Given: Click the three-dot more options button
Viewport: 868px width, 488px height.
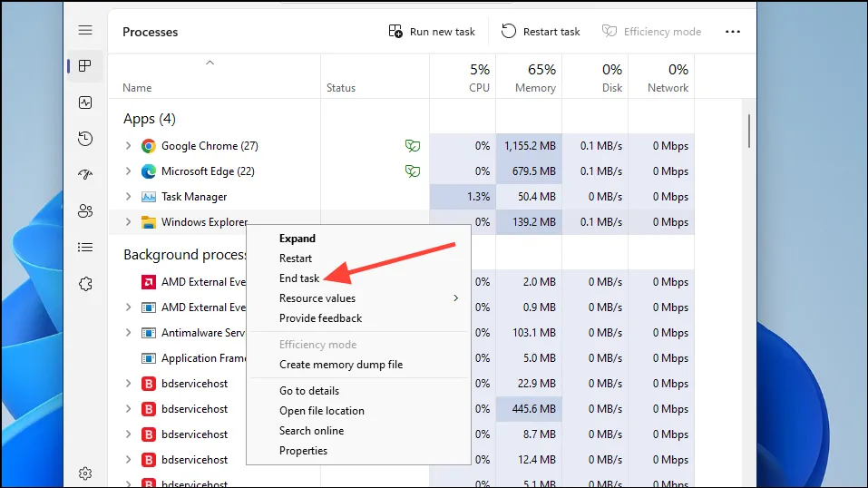Looking at the screenshot, I should click(733, 32).
